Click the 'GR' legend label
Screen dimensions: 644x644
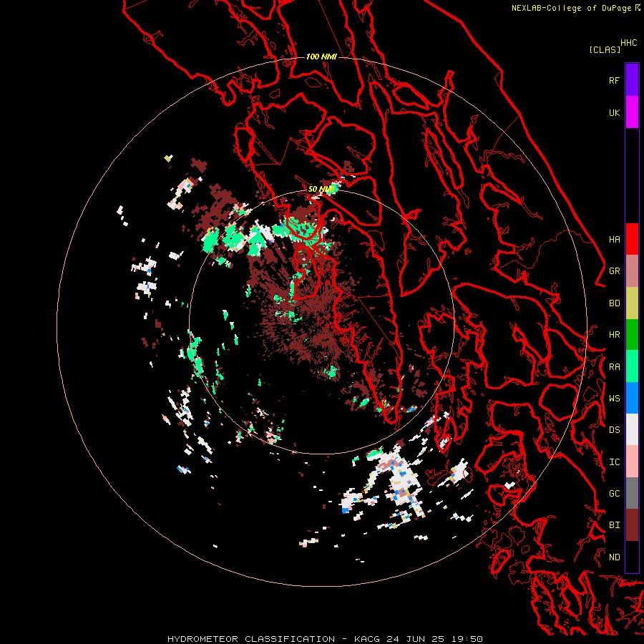[614, 271]
